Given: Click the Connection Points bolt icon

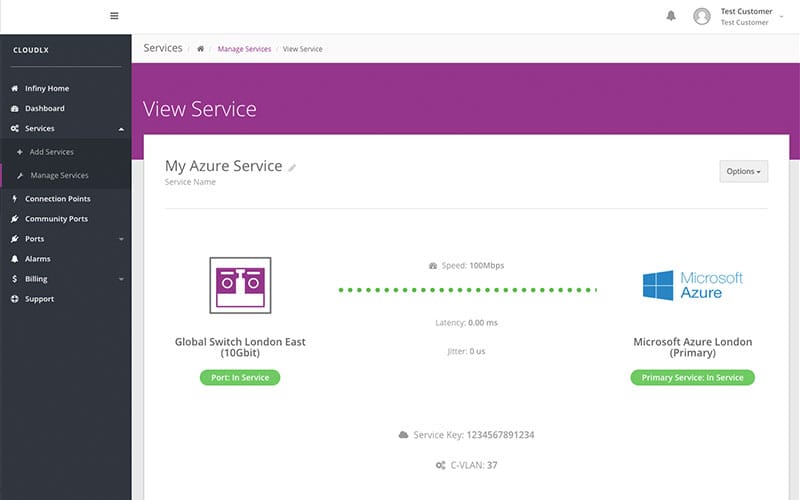Looking at the screenshot, I should point(14,198).
